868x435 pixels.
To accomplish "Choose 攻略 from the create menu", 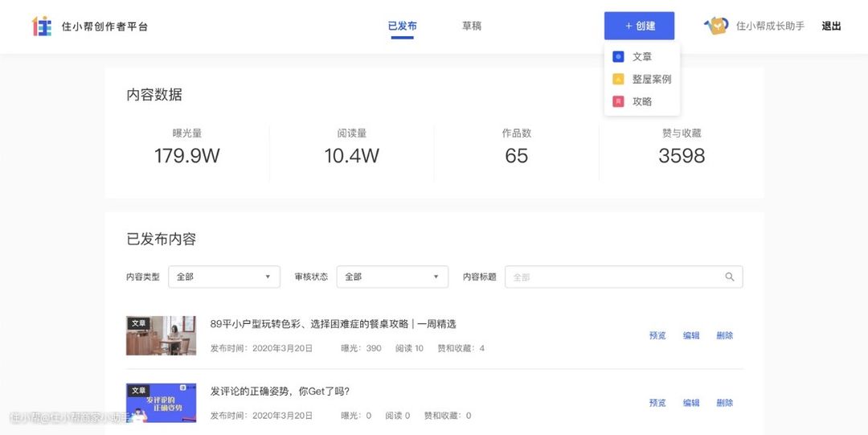I will [x=642, y=102].
